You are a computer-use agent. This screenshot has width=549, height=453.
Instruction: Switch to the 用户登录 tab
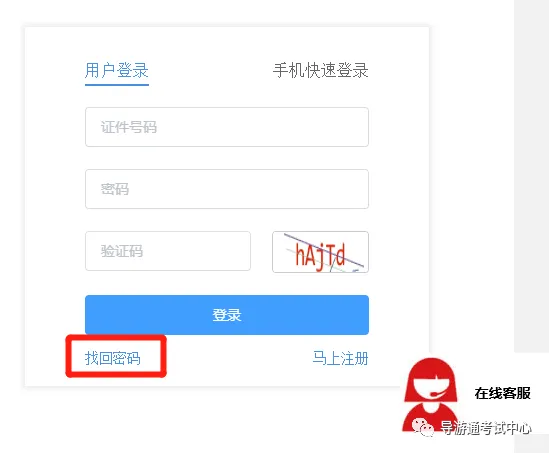click(x=117, y=70)
